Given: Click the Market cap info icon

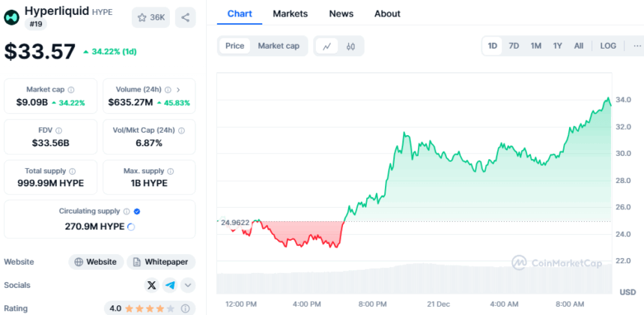Looking at the screenshot, I should (x=71, y=90).
